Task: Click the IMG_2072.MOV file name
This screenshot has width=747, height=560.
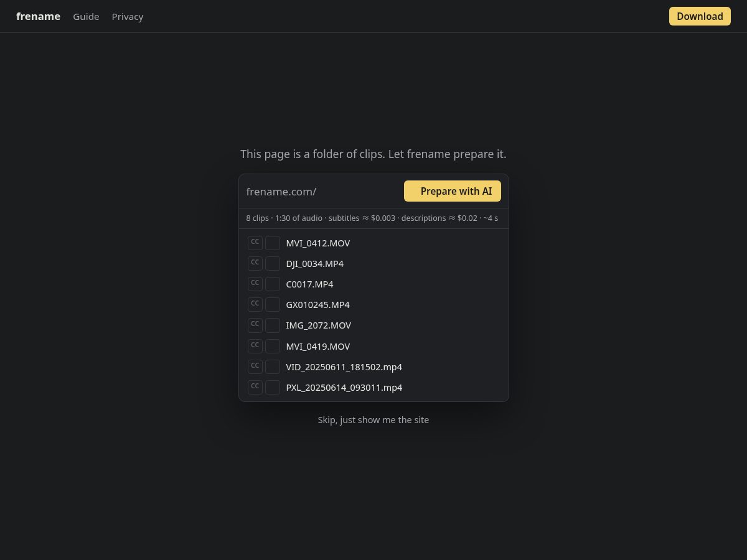Action: [319, 325]
